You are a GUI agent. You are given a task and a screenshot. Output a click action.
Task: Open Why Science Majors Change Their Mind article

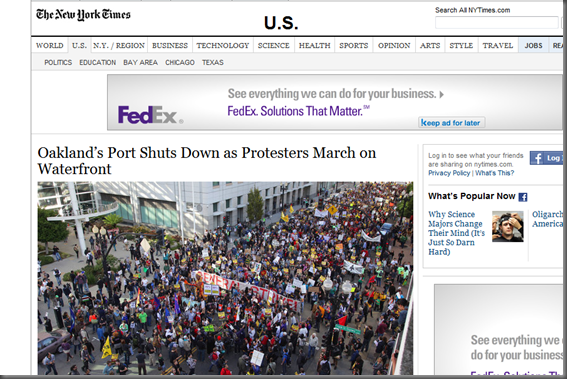[456, 233]
